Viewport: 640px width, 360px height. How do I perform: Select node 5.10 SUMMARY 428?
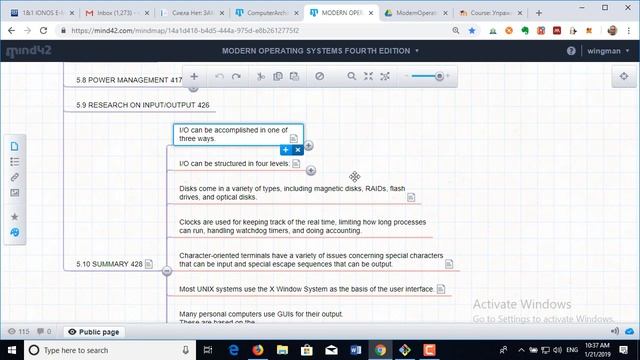tap(109, 264)
